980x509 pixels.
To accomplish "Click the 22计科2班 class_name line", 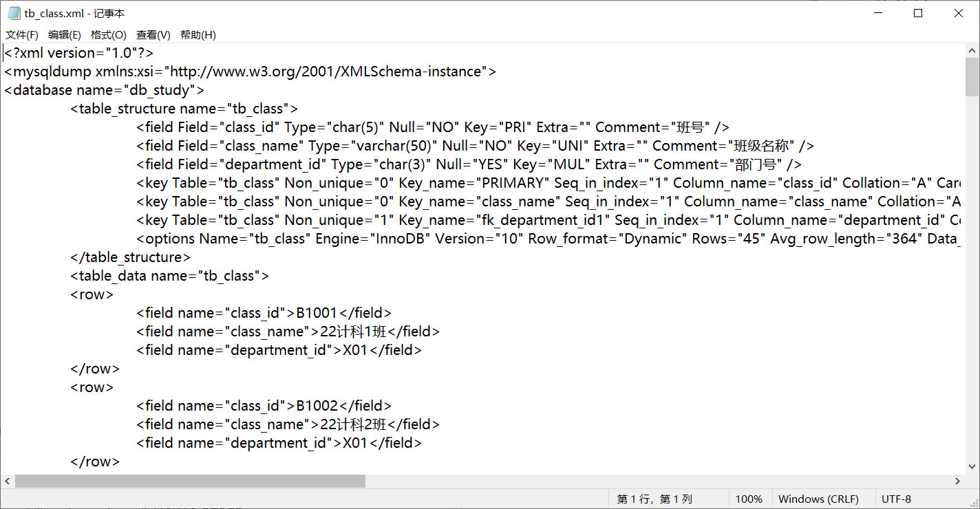I will 288,424.
